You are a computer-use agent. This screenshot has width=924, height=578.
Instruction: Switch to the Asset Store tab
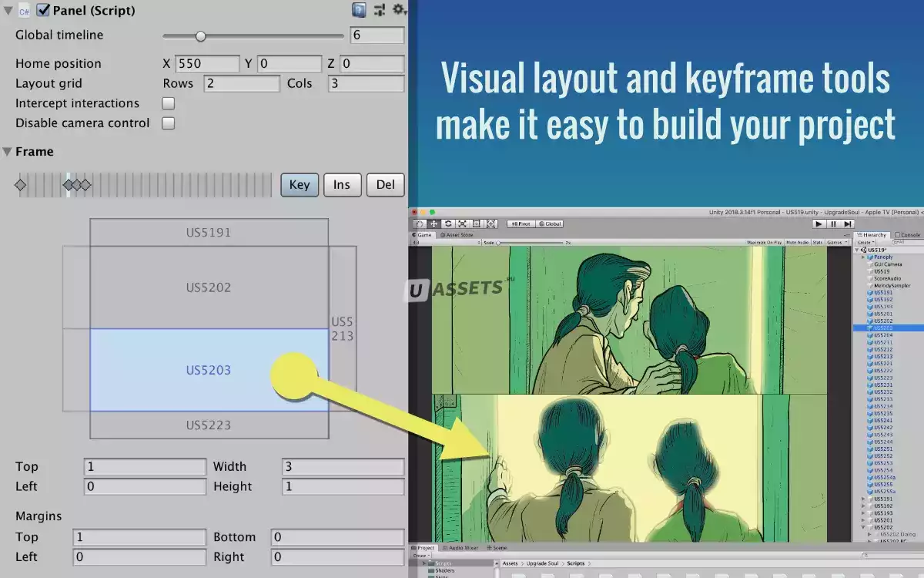457,235
